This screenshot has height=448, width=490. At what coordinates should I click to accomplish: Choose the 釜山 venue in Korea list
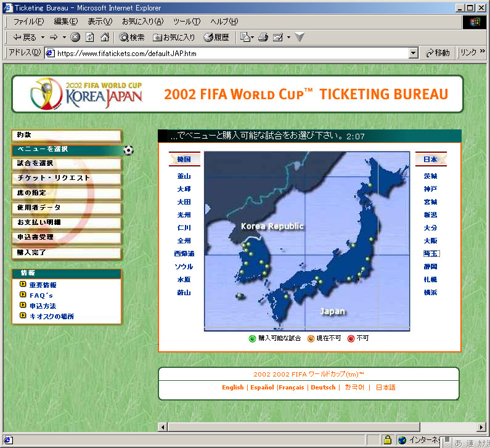pos(184,176)
